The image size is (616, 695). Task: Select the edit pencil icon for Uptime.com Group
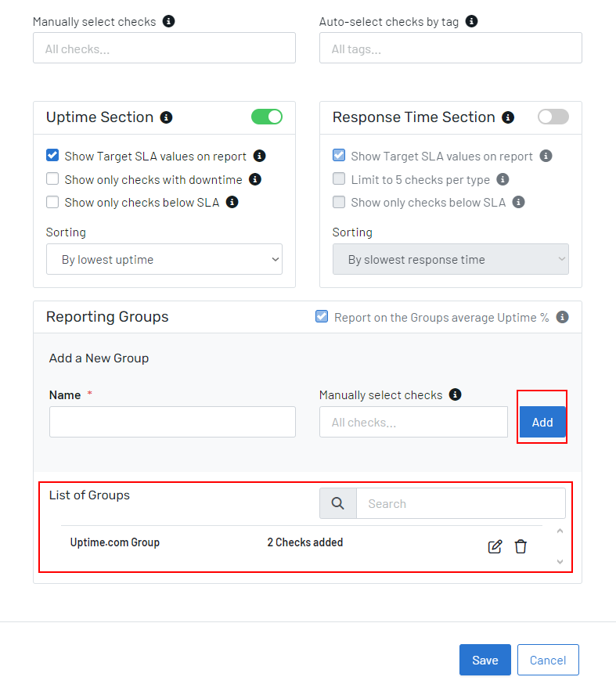click(495, 546)
